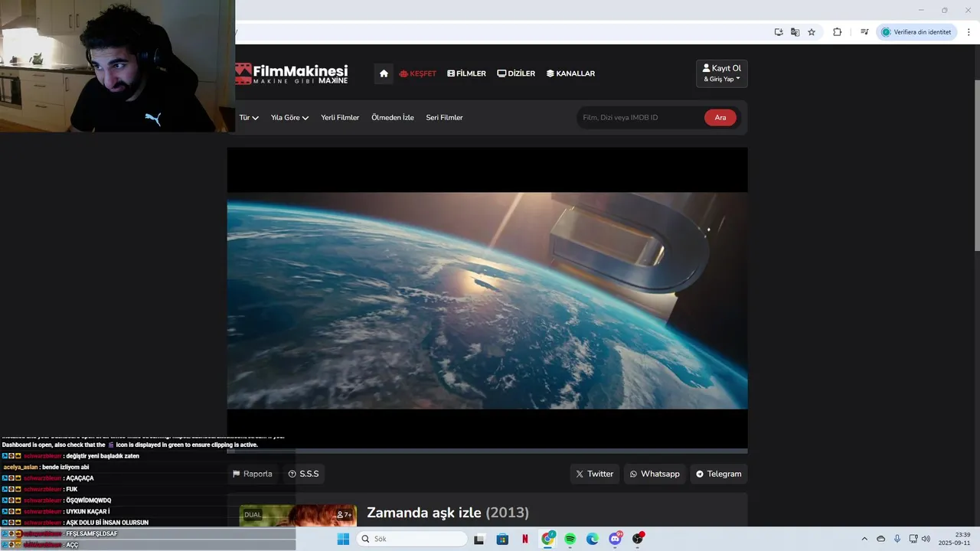Image resolution: width=980 pixels, height=551 pixels.
Task: Seek using the video progress bar
Action: tap(487, 451)
